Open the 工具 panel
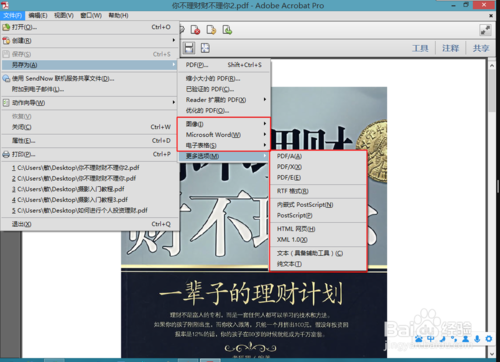 coord(420,48)
